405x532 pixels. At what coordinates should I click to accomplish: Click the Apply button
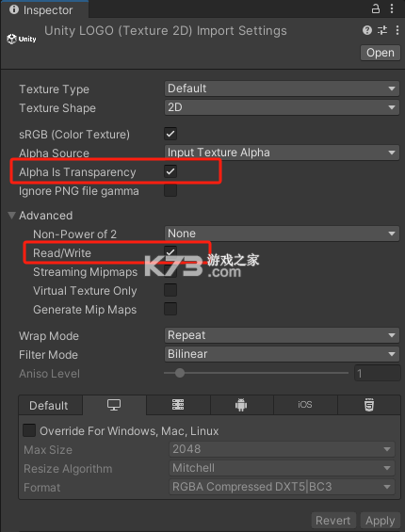[381, 521]
